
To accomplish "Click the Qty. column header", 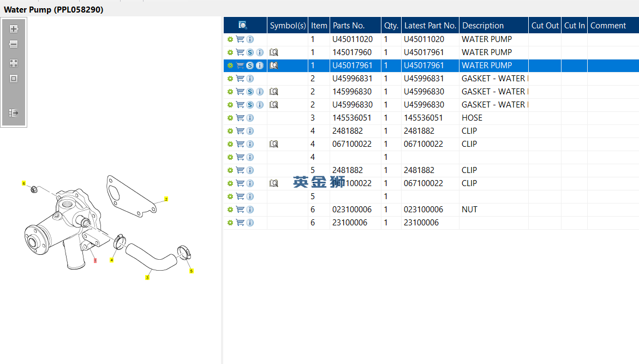I will (x=391, y=25).
